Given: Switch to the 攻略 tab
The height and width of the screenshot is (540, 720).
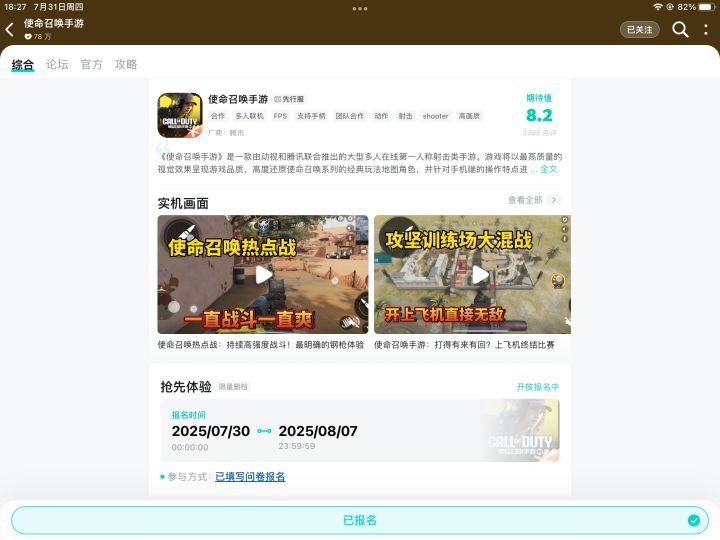Looking at the screenshot, I should point(126,64).
